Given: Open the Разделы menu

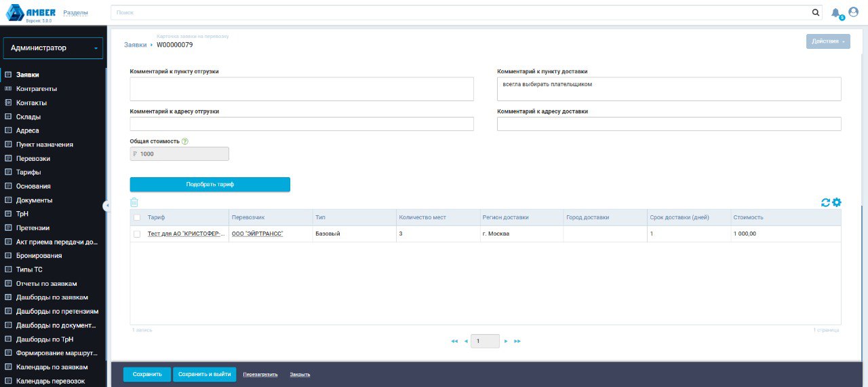Looking at the screenshot, I should [75, 13].
